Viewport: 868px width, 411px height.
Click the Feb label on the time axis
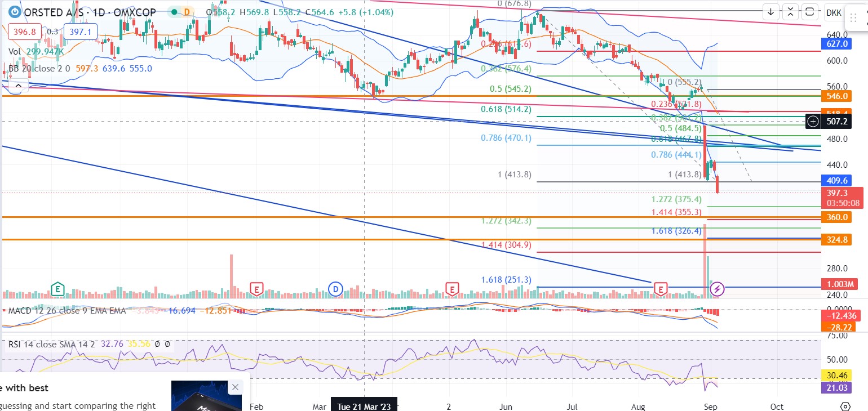coord(256,406)
